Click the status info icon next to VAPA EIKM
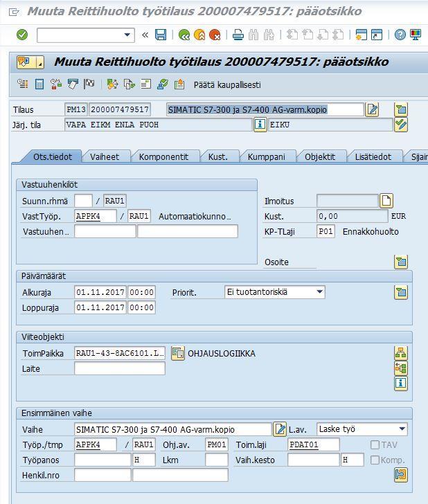428x504 pixels. point(260,125)
